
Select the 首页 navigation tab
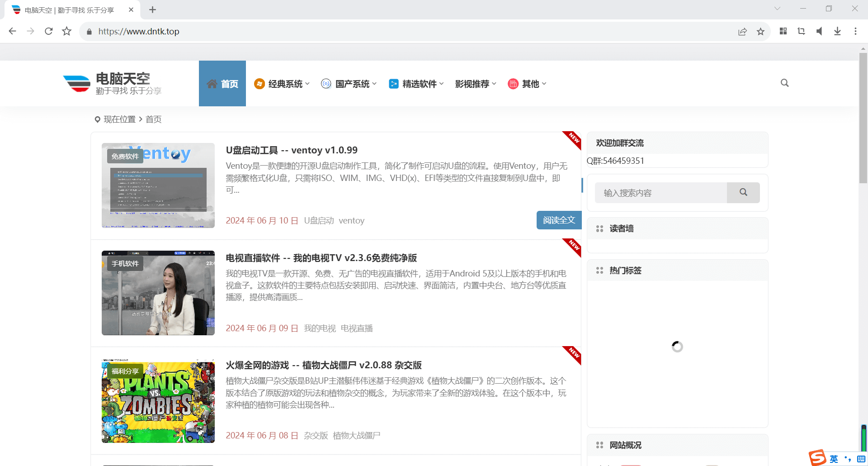[222, 84]
